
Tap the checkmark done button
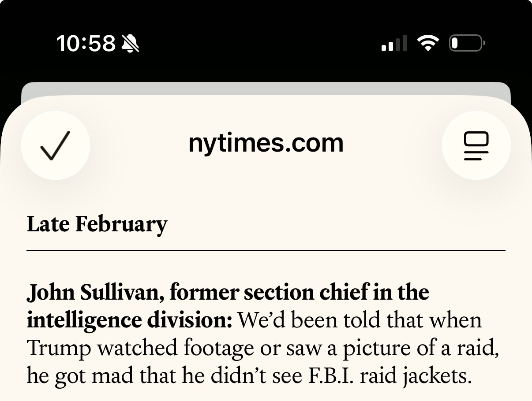pyautogui.click(x=56, y=145)
